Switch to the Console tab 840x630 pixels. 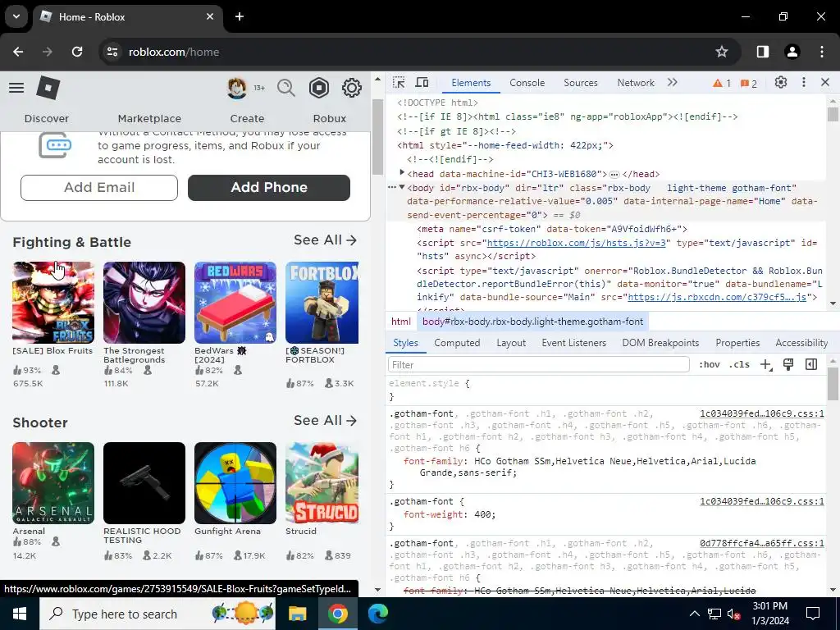pyautogui.click(x=527, y=83)
